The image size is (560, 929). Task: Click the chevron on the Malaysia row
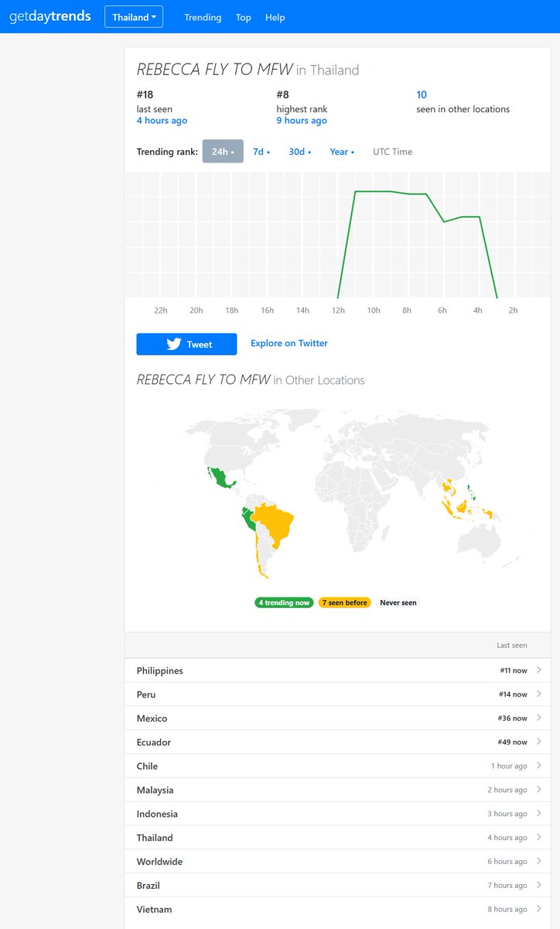538,790
